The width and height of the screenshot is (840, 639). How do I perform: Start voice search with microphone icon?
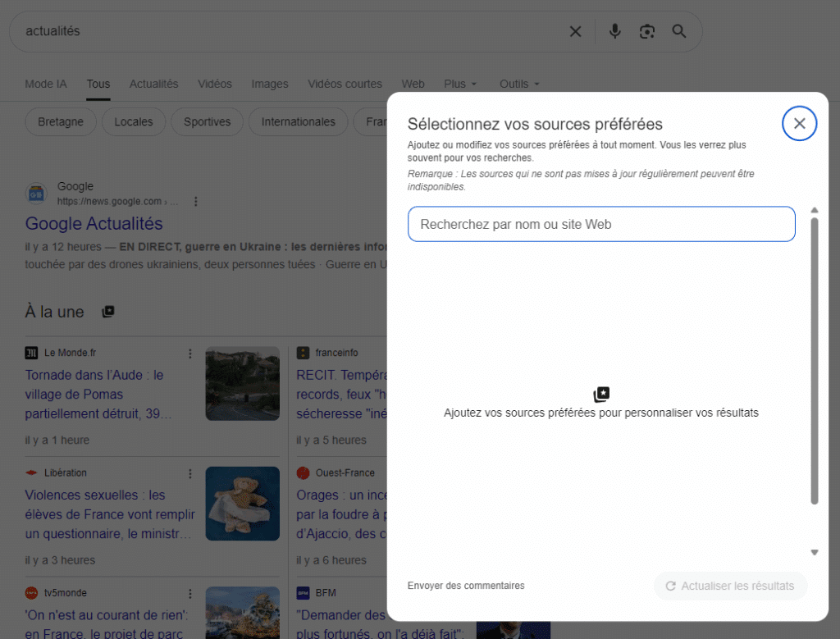point(615,32)
